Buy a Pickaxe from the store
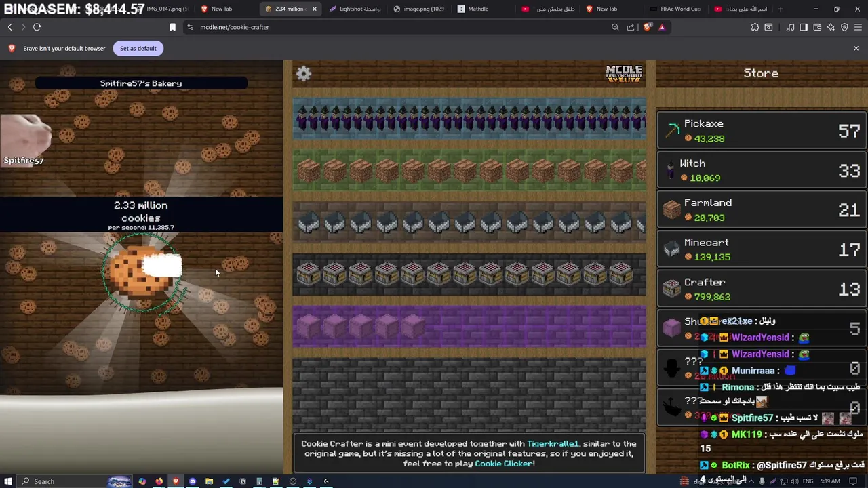Screen dimensions: 868x488 (762, 131)
